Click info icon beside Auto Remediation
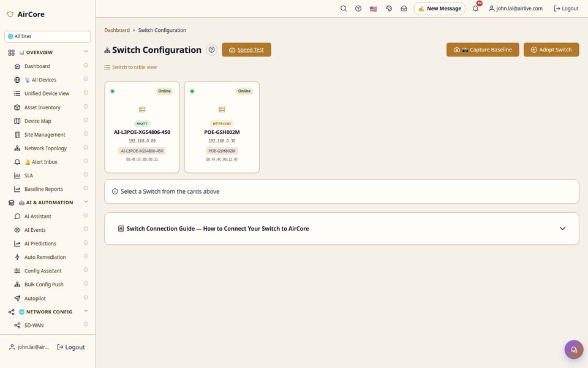 pyautogui.click(x=86, y=256)
